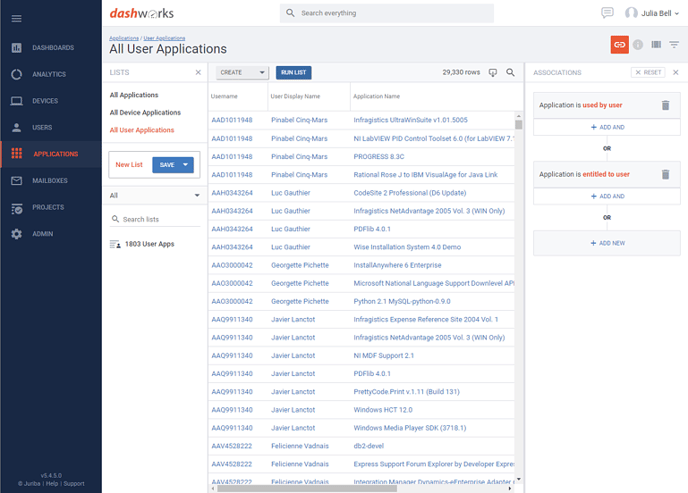Open the CREATE dropdown
Viewport: 688px width, 493px height.
click(x=242, y=72)
